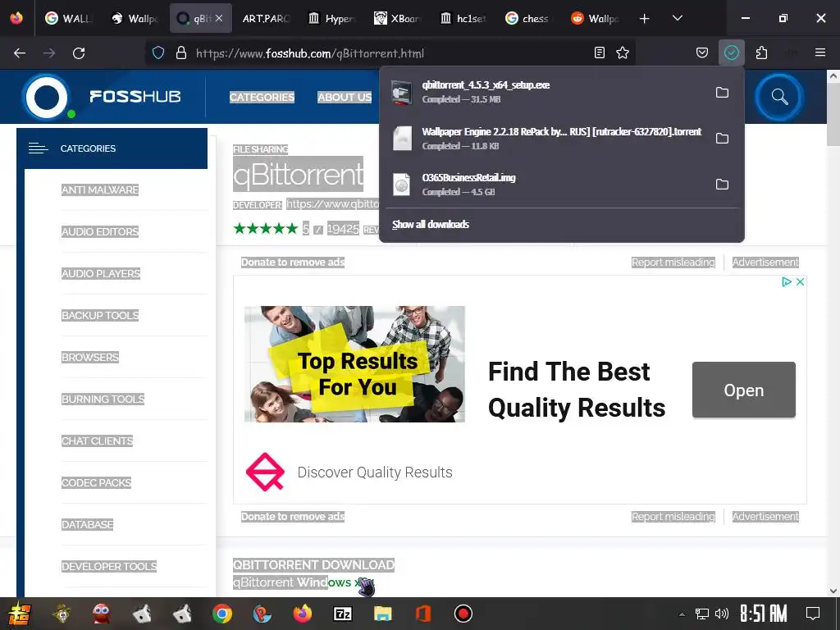Click Show all downloads
This screenshot has width=840, height=630.
point(431,225)
